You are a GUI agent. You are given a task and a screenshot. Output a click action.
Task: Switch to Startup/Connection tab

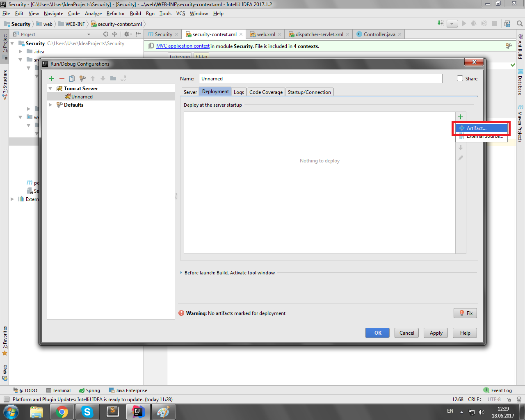(309, 92)
